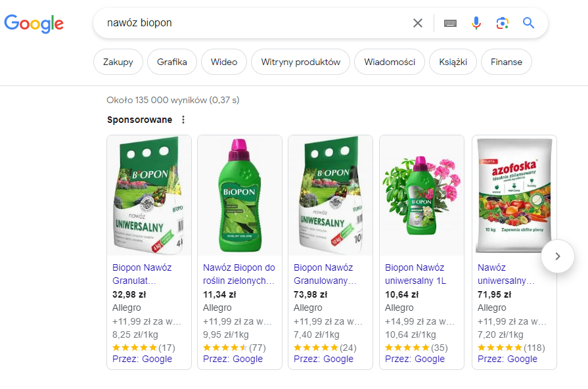The height and width of the screenshot is (389, 588).
Task: Click the price 11,34 zł
Action: click(x=219, y=294)
